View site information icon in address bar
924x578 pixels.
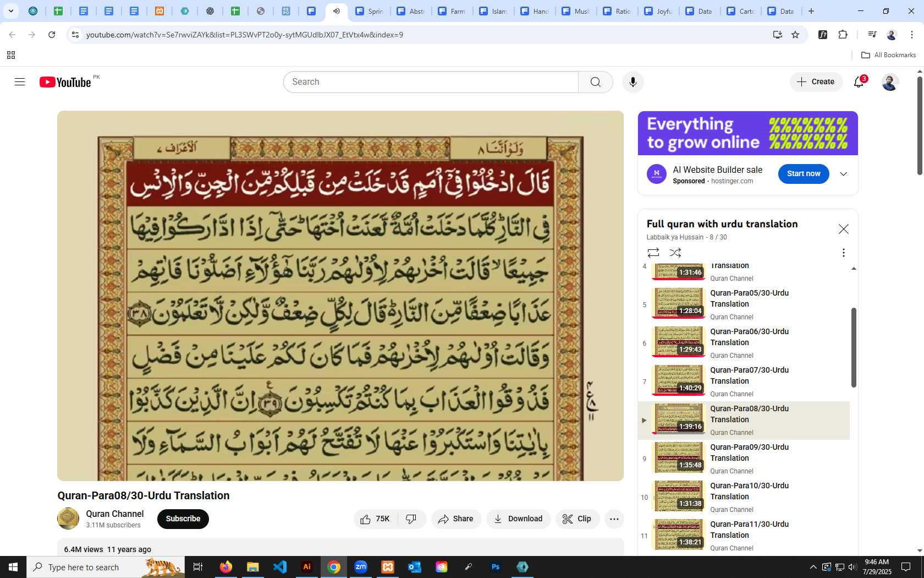(x=75, y=35)
